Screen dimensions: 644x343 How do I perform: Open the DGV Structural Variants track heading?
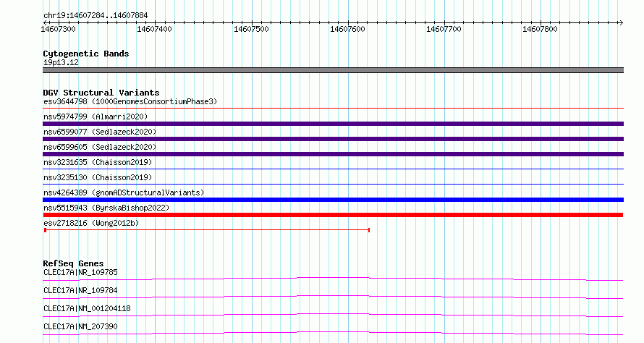(101, 93)
